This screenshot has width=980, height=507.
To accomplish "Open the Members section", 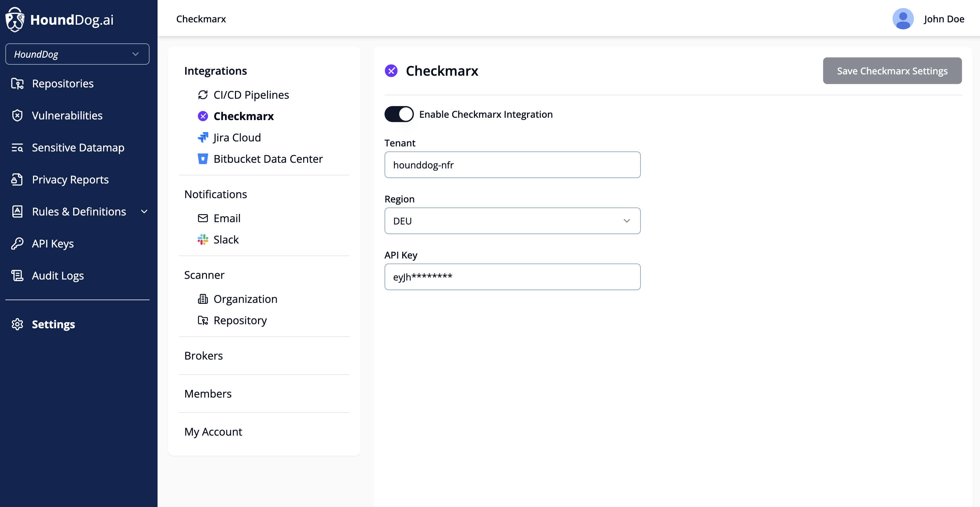I will [208, 394].
